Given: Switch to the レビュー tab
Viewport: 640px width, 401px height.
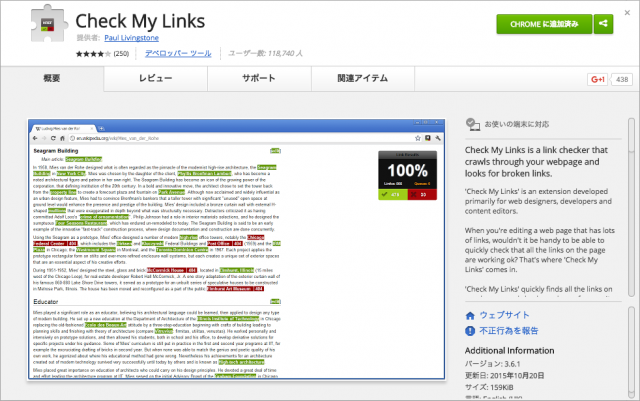Looking at the screenshot, I should pyautogui.click(x=155, y=78).
